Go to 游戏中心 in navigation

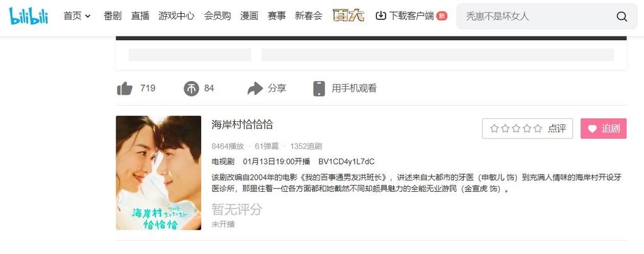176,16
